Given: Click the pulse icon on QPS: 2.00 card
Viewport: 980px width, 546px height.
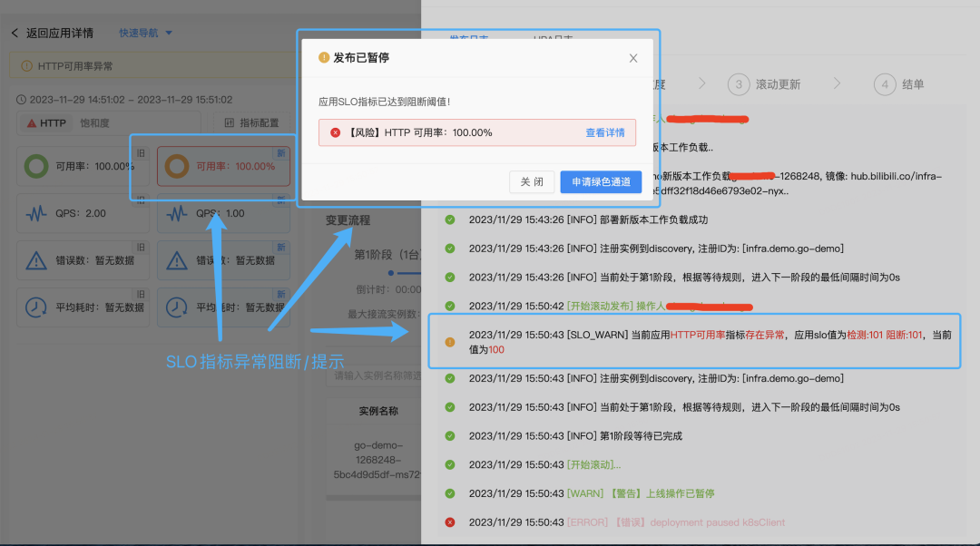Looking at the screenshot, I should [x=36, y=213].
